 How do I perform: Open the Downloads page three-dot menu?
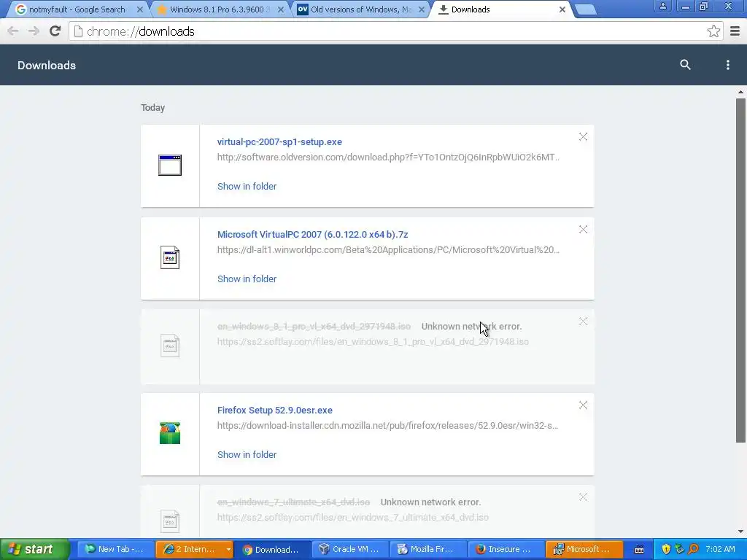727,65
